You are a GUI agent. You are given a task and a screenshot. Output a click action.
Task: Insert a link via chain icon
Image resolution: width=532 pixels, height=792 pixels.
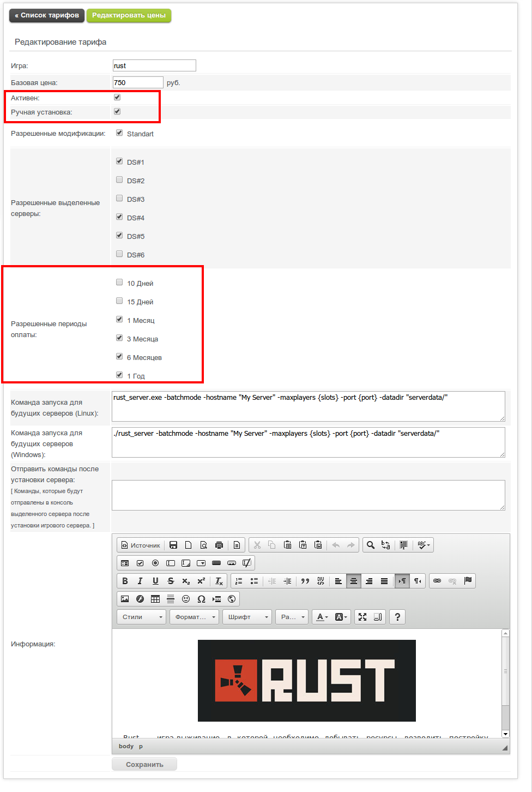437,581
